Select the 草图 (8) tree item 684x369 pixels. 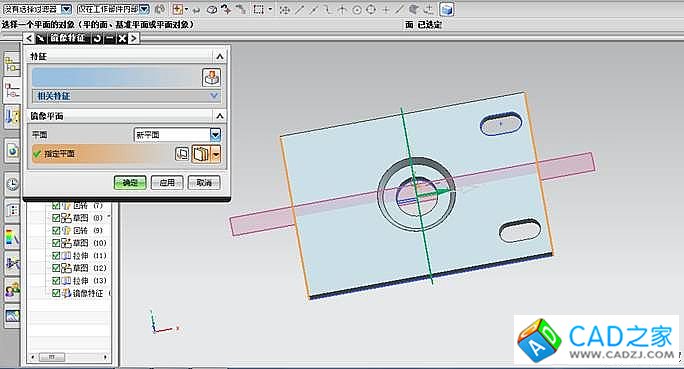click(x=82, y=218)
